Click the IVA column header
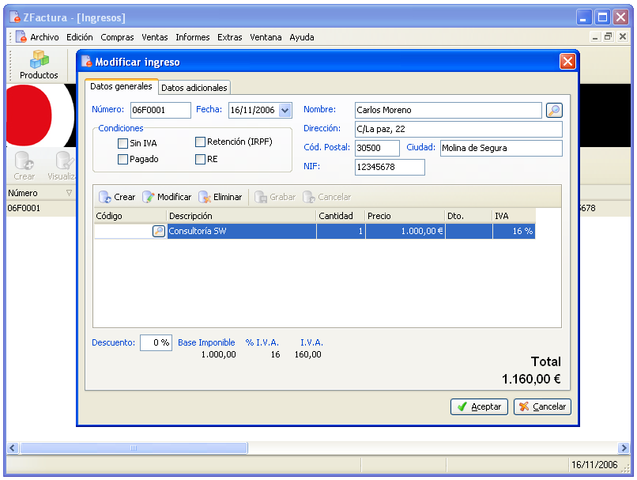Screen dimensions: 637x480 point(514,216)
